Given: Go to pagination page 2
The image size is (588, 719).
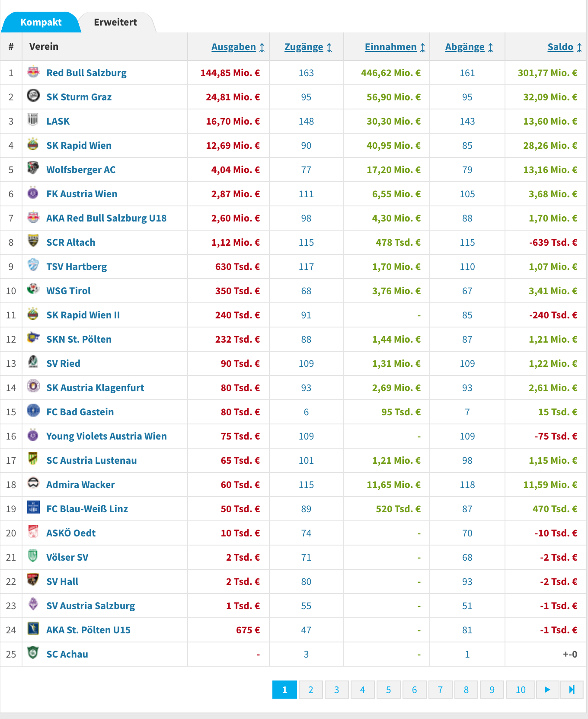Looking at the screenshot, I should pos(310,690).
